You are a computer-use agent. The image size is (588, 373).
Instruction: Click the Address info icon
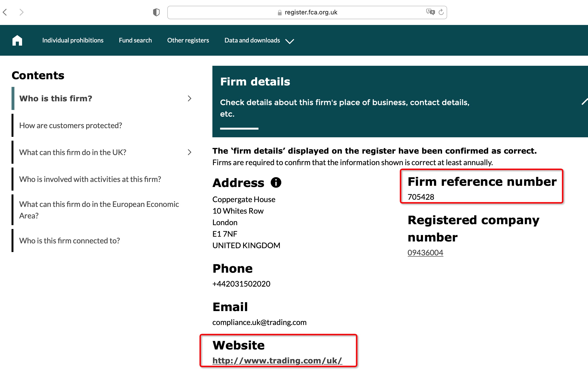pos(276,182)
